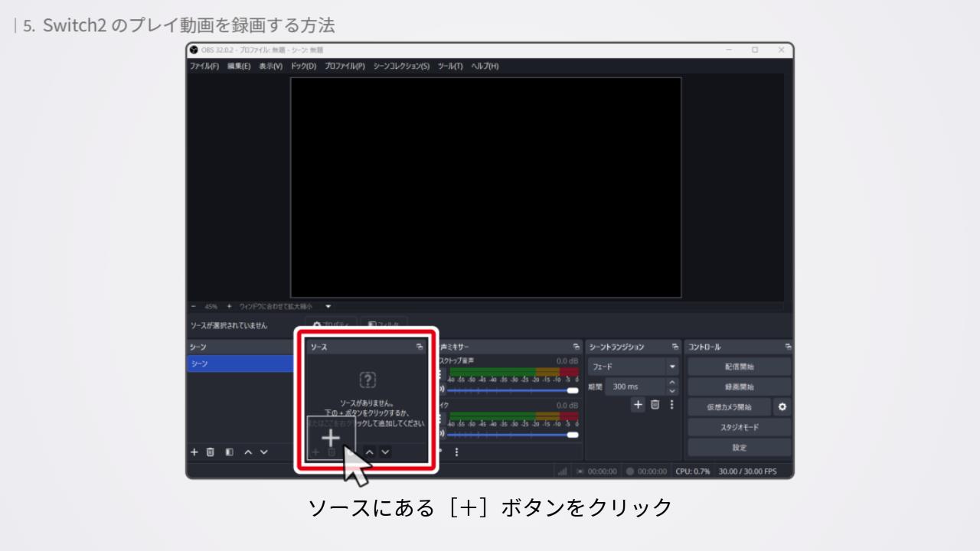Click the mic volume slider handle
980x551 pixels.
tap(572, 435)
